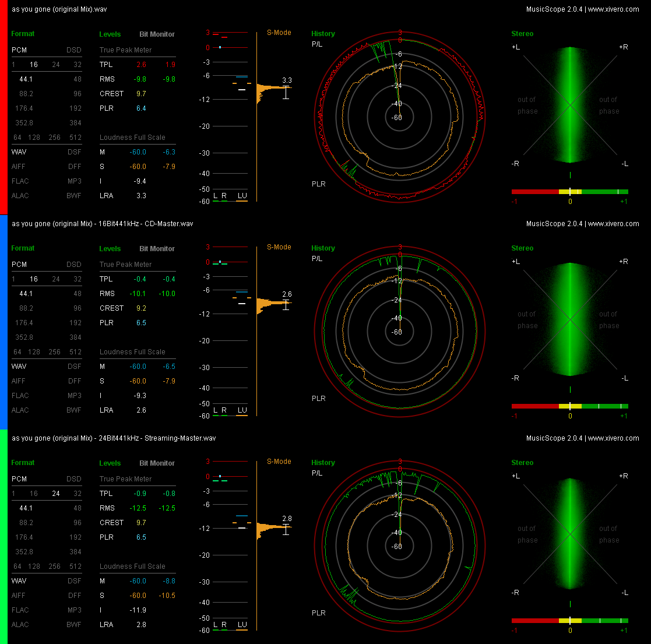651x644 pixels.
Task: Click DSD label in original Mix panel
Action: (x=74, y=50)
